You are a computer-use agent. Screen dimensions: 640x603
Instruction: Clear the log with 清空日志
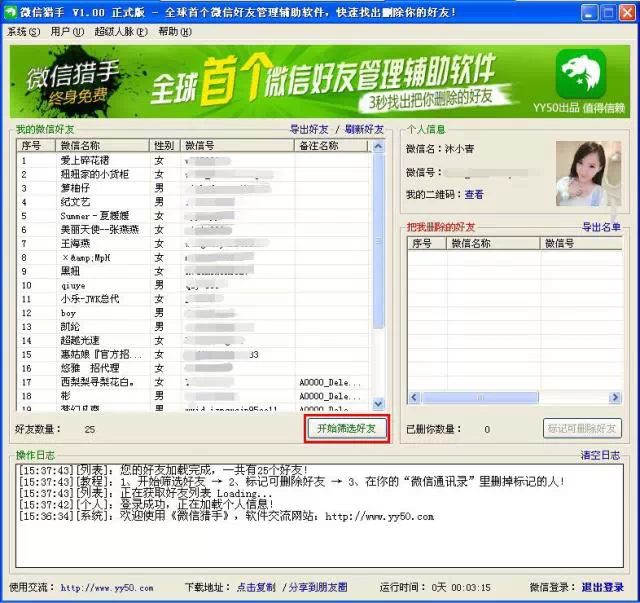click(601, 455)
